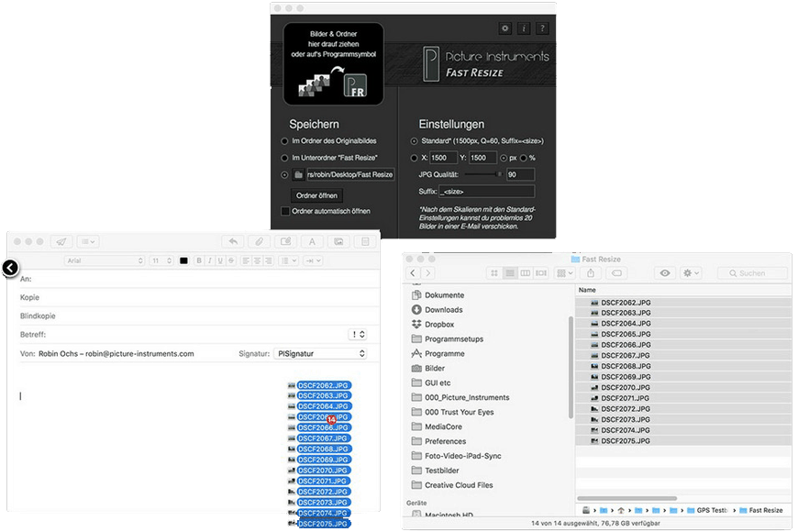Open the help question mark in Fast Resize

[x=542, y=28]
